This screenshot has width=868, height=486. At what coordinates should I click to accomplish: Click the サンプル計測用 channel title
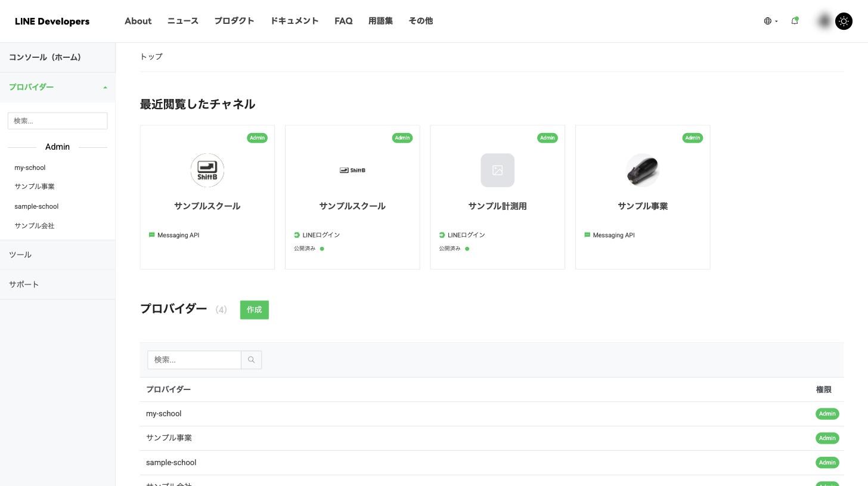[498, 206]
